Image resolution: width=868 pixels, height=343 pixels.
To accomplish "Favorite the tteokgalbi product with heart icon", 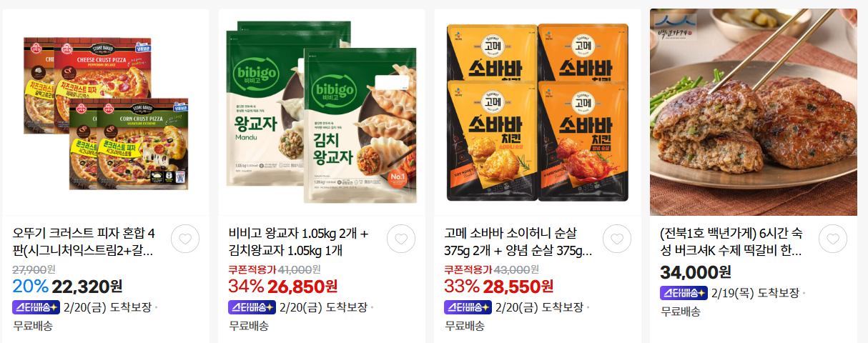I will click(x=833, y=239).
